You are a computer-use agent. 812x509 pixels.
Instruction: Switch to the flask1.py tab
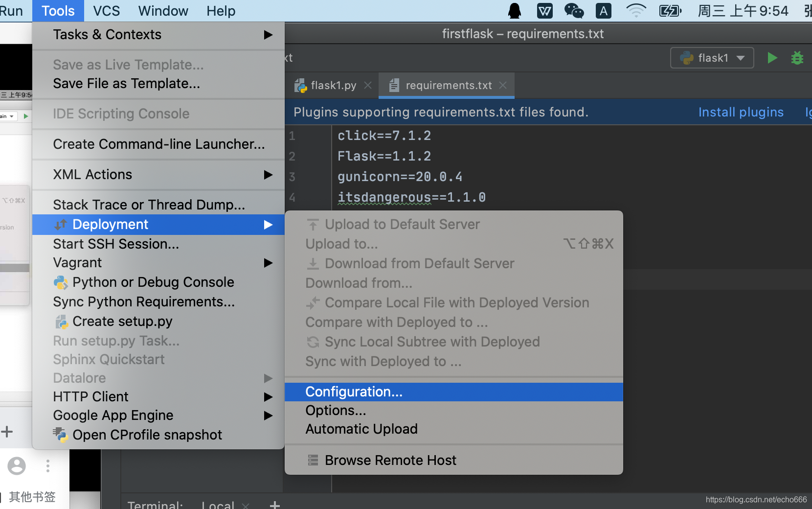pyautogui.click(x=327, y=86)
